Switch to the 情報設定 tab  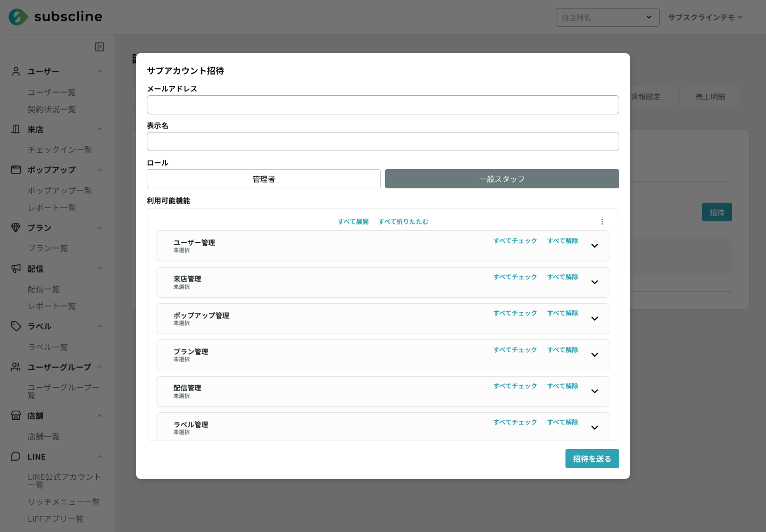click(645, 96)
